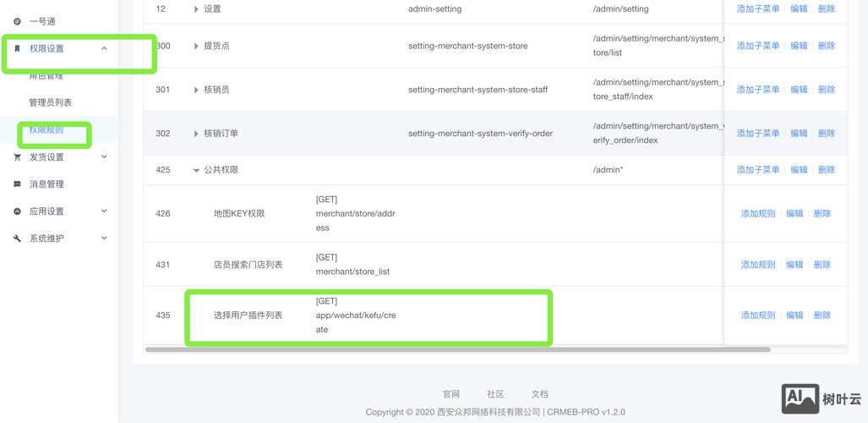This screenshot has height=423, width=868.
Task: Expand the 应用设置 menu chevron
Action: 104,211
